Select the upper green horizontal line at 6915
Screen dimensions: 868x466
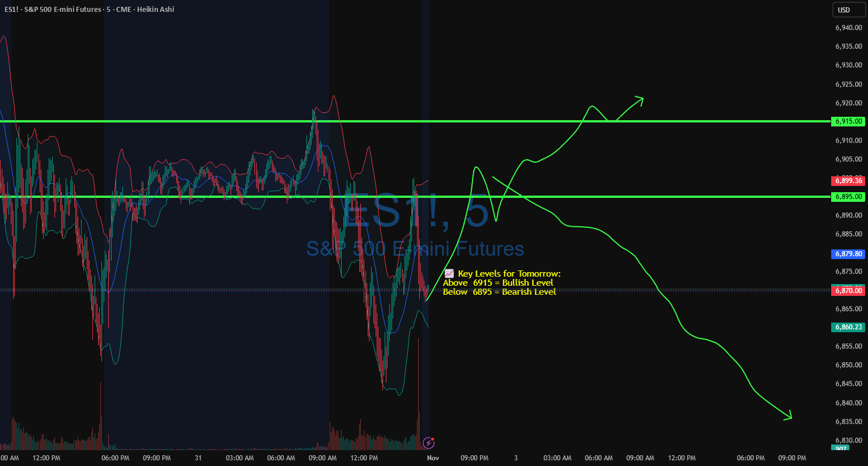[x=415, y=121]
